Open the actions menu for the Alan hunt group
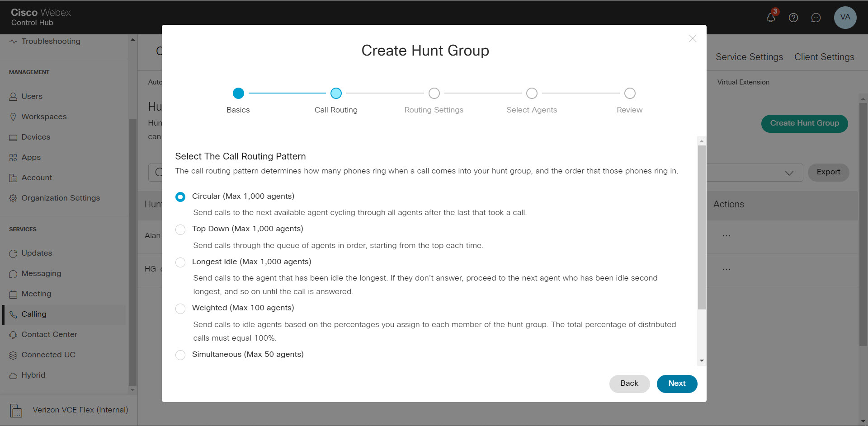 [x=726, y=235]
